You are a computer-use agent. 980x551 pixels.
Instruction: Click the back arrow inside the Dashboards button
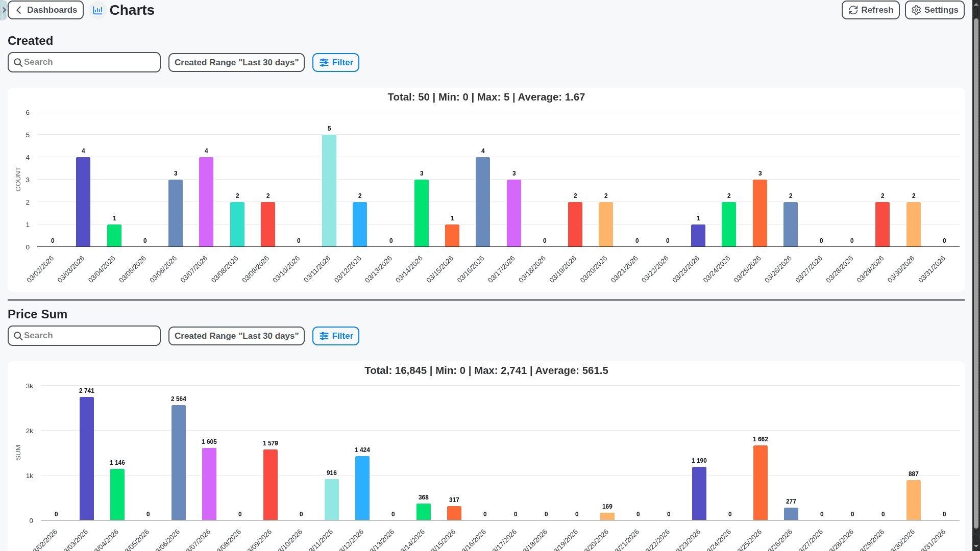point(19,10)
